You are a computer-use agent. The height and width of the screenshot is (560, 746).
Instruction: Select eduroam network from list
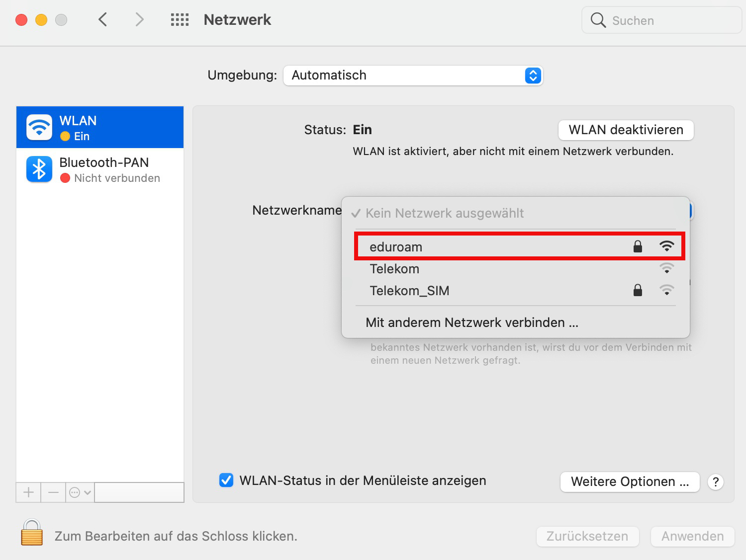pos(520,246)
